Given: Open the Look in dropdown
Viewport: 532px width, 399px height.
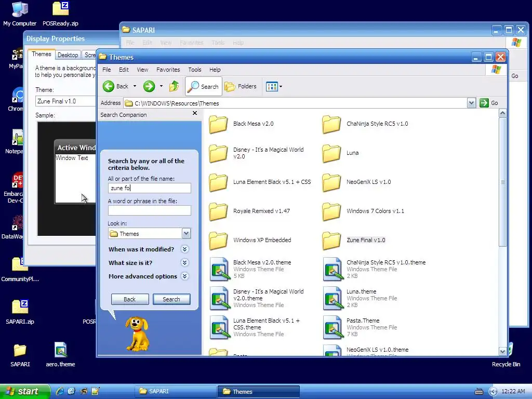Looking at the screenshot, I should click(x=187, y=233).
